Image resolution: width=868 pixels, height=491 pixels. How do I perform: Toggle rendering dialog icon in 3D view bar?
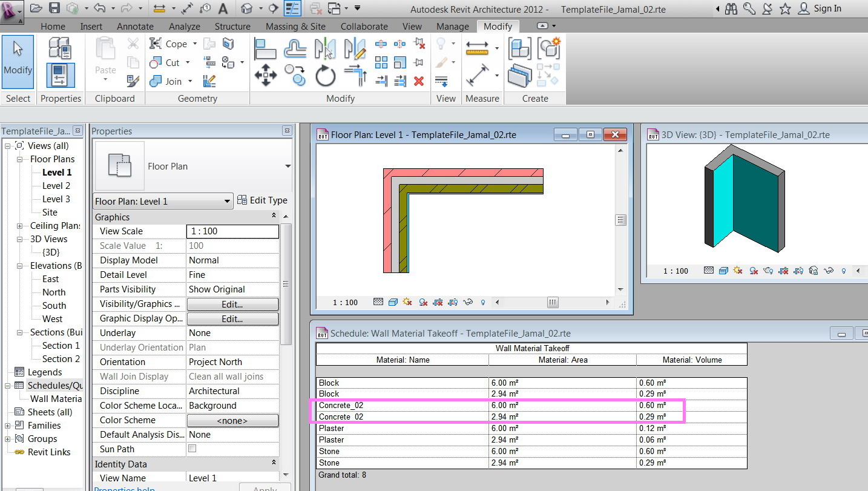(768, 271)
